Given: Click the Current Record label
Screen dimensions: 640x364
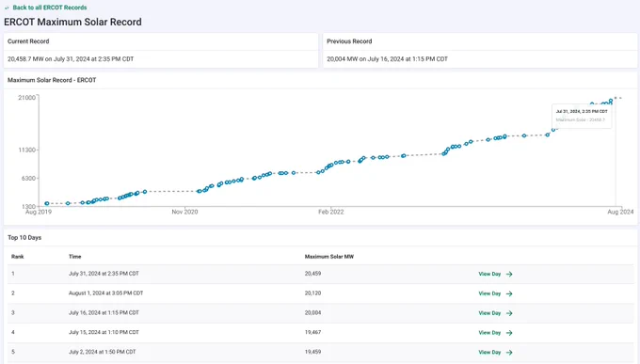Looking at the screenshot, I should point(28,41).
